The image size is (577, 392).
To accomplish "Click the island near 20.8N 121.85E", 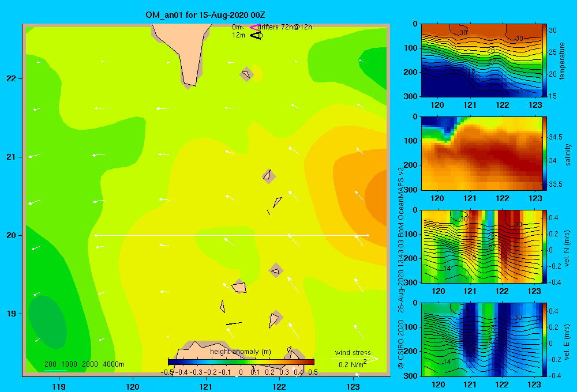I will pyautogui.click(x=268, y=176).
